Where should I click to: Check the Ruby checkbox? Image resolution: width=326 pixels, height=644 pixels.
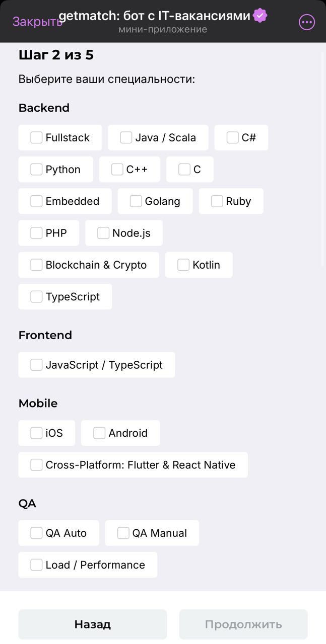(217, 201)
